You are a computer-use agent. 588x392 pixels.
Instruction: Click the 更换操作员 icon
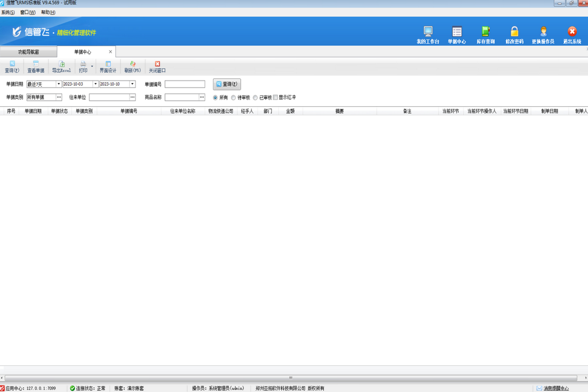pos(543,34)
